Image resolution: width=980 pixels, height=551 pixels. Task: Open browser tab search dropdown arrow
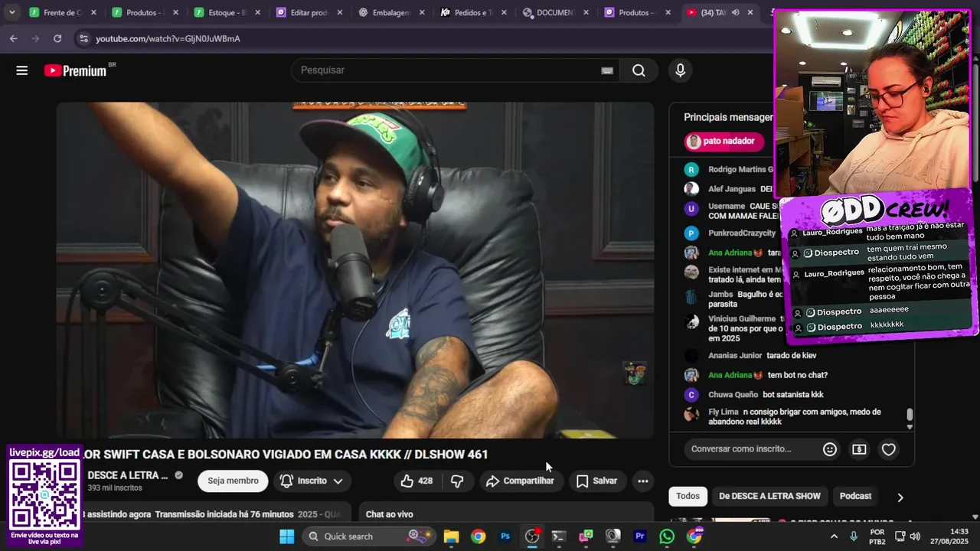[x=12, y=12]
